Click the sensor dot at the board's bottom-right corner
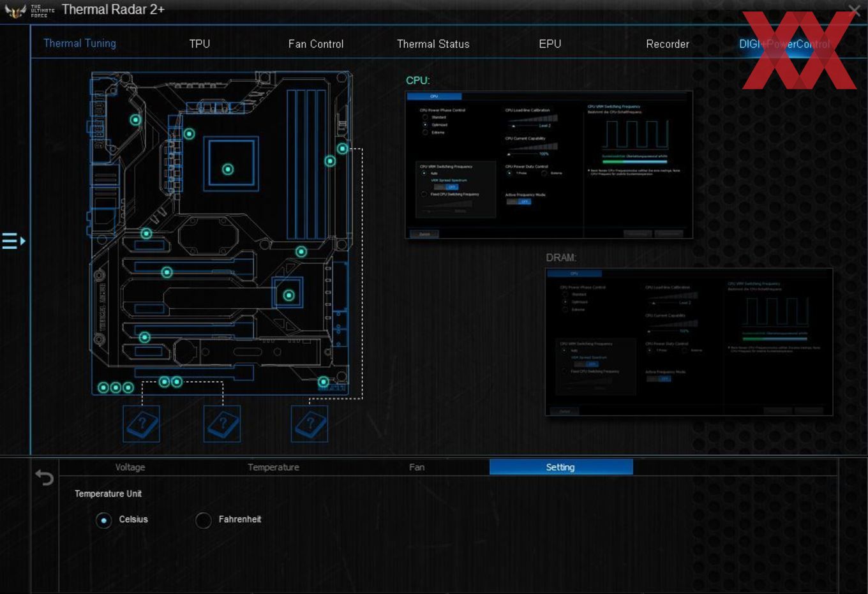This screenshot has width=868, height=594. 324,382
